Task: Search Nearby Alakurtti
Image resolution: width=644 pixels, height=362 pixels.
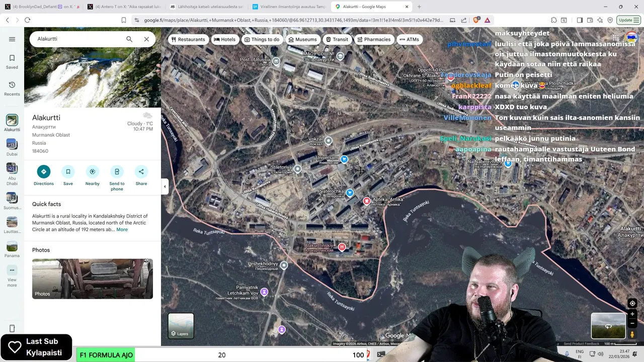Action: (93, 175)
